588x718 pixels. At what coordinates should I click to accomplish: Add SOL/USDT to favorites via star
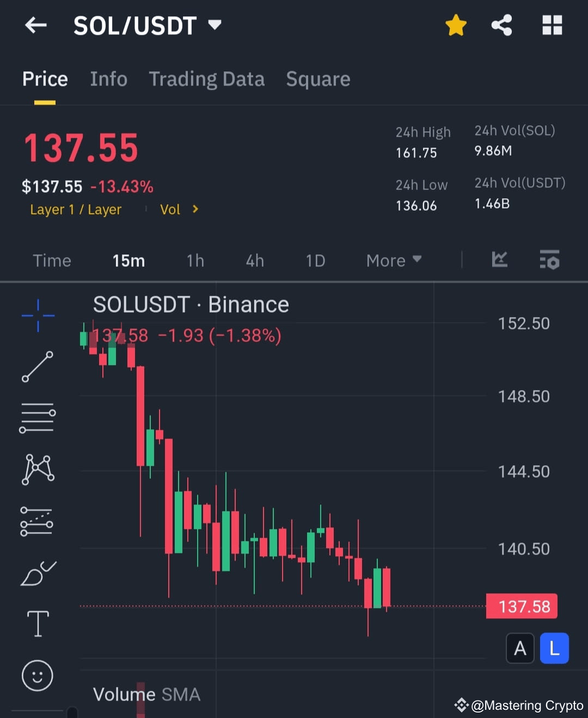456,25
